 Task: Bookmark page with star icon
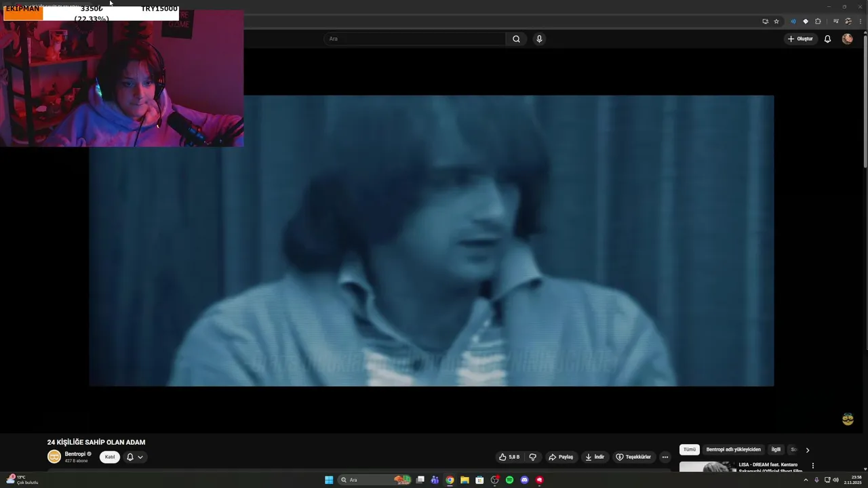pyautogui.click(x=776, y=21)
